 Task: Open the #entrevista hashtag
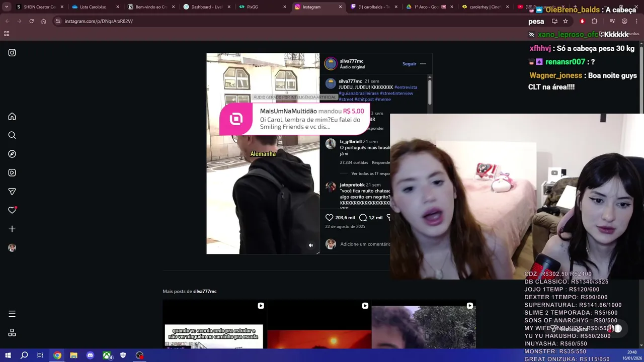coord(406,87)
